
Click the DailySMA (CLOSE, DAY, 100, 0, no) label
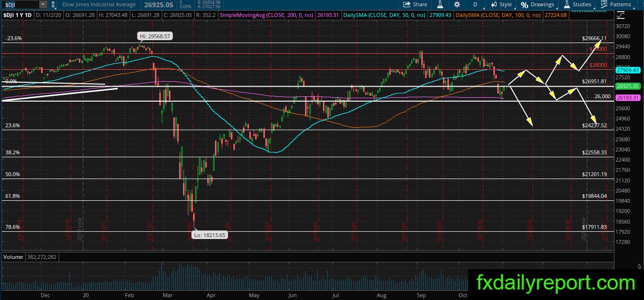pyautogui.click(x=499, y=15)
